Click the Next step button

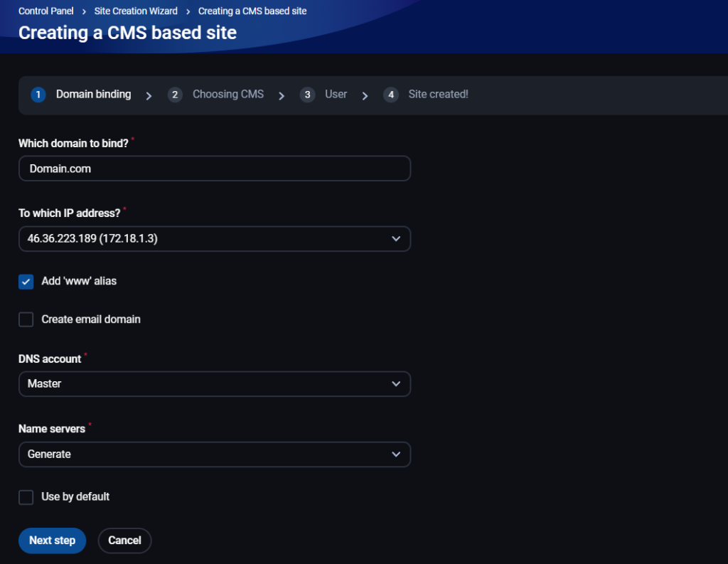52,541
